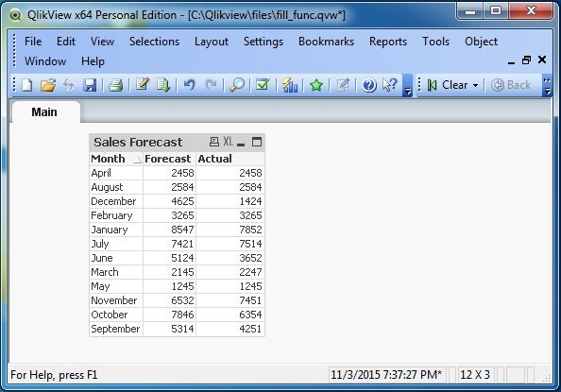561x392 pixels.
Task: Save the document using the floppy icon
Action: [x=90, y=85]
